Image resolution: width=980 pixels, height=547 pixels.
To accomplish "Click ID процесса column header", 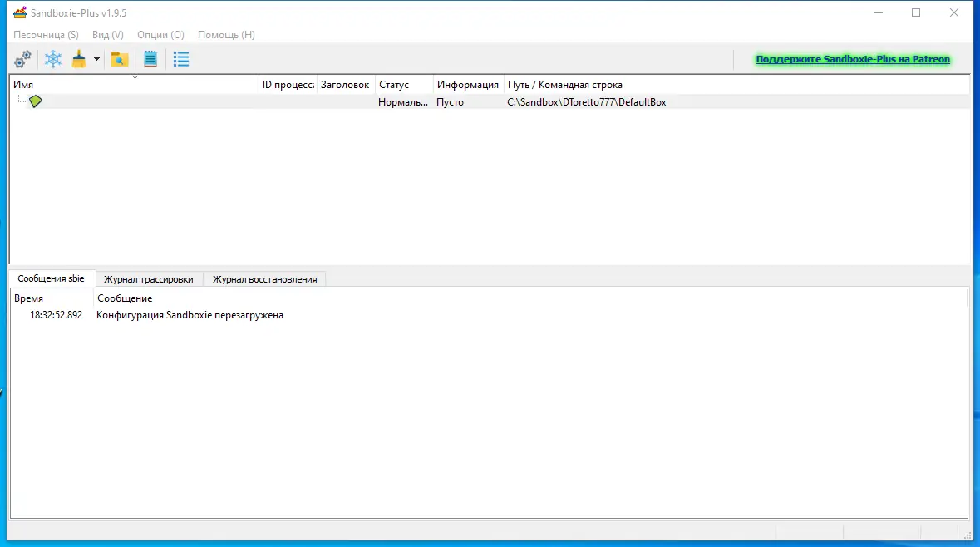I will point(288,85).
